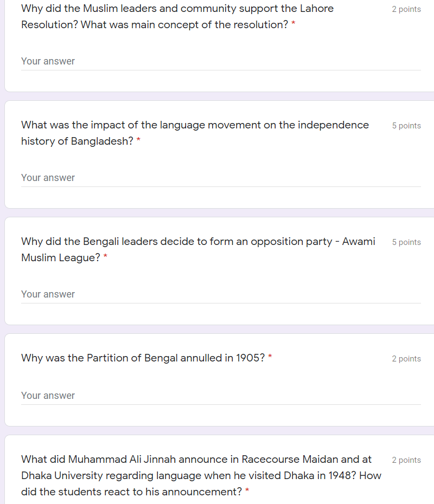Click the Awami Muslim League question text

198,249
